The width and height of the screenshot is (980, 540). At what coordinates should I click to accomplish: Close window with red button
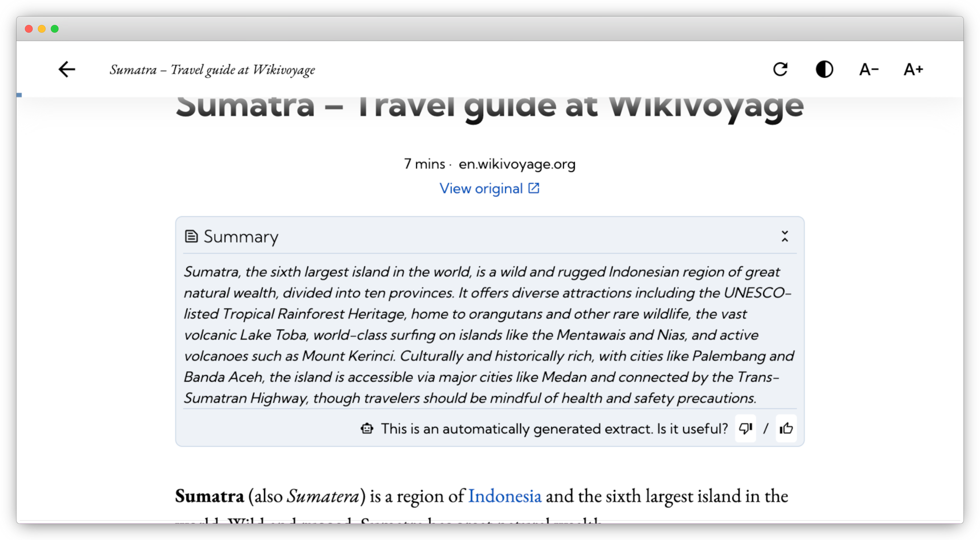(28, 29)
